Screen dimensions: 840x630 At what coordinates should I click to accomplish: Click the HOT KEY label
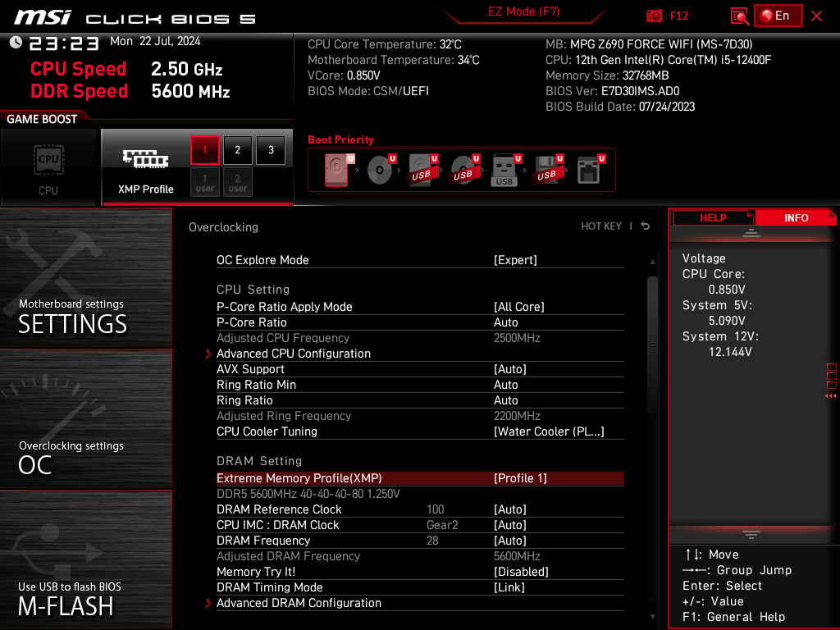point(601,226)
